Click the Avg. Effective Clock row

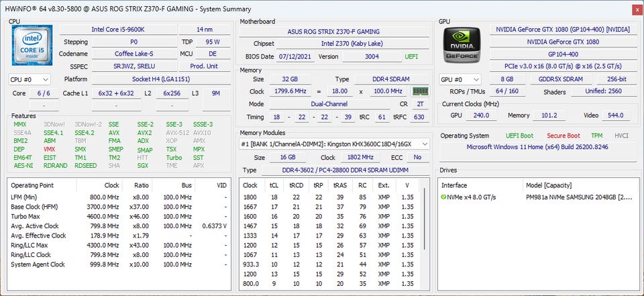[119, 236]
